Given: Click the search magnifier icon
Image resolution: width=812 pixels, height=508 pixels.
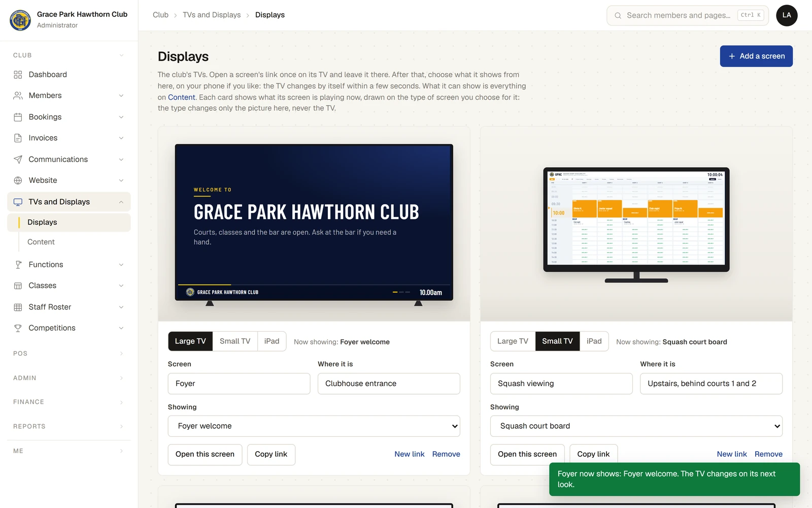Looking at the screenshot, I should 618,16.
